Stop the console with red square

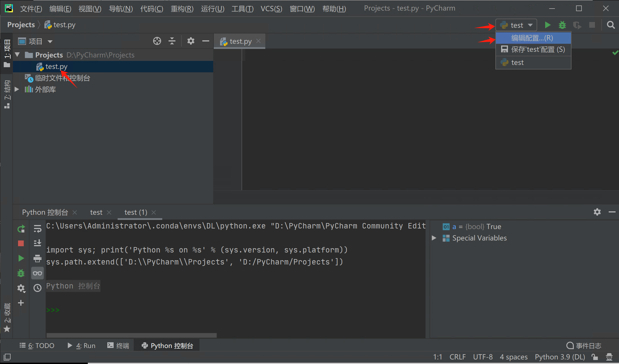click(21, 243)
